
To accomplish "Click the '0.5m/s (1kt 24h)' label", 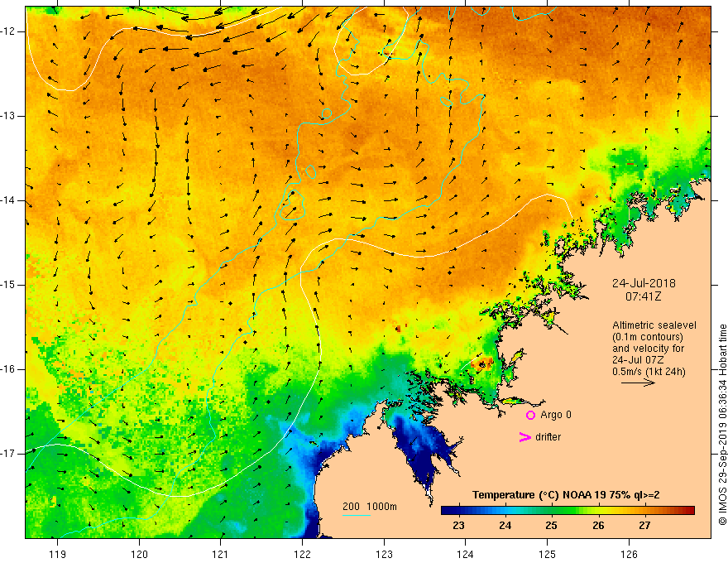I will pos(649,372).
